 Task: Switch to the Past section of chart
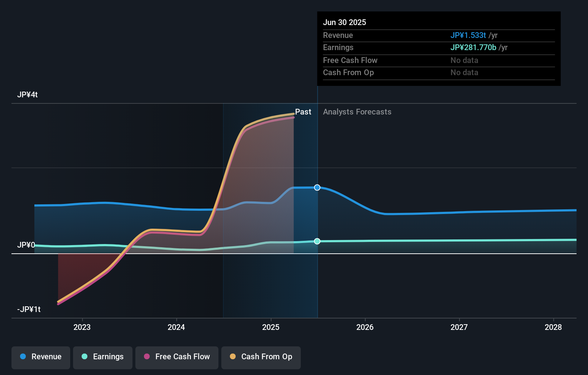click(x=303, y=112)
